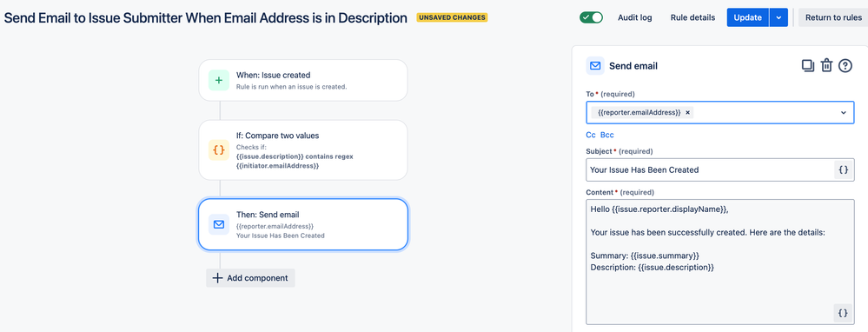The image size is (868, 332).
Task: Expand the To recipients dropdown arrow
Action: click(x=843, y=112)
